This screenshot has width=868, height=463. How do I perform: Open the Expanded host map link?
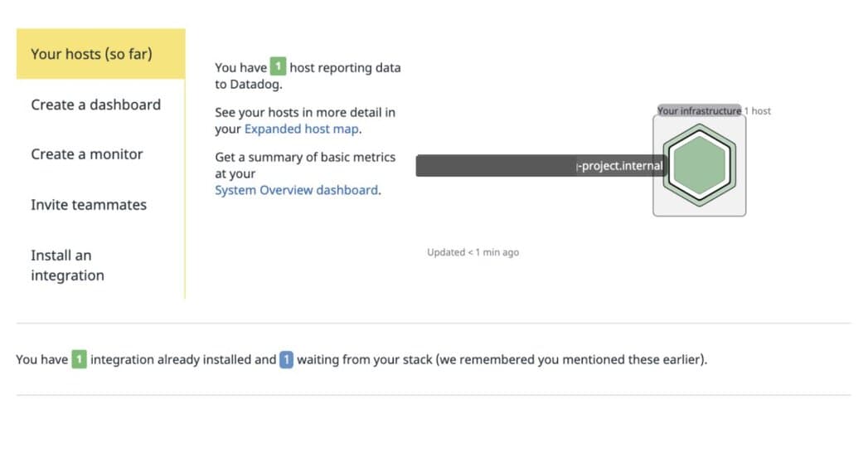302,129
